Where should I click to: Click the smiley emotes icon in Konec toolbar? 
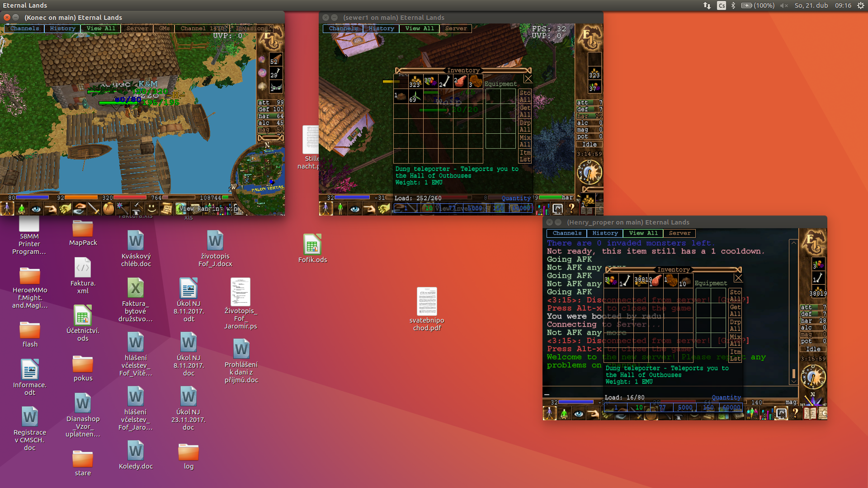pos(151,209)
